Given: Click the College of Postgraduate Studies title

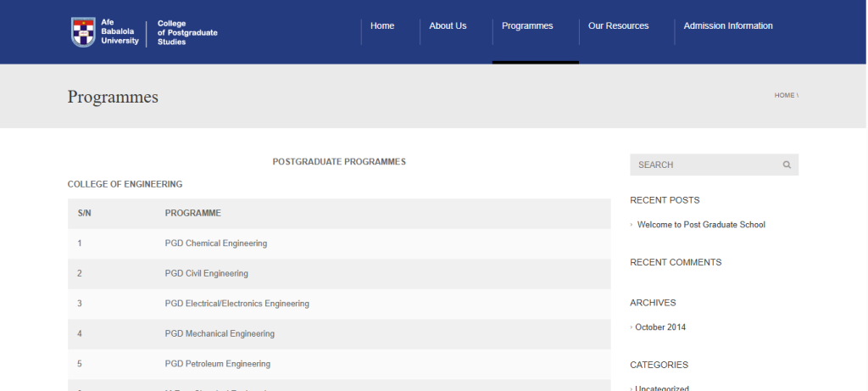Looking at the screenshot, I should pyautogui.click(x=181, y=32).
